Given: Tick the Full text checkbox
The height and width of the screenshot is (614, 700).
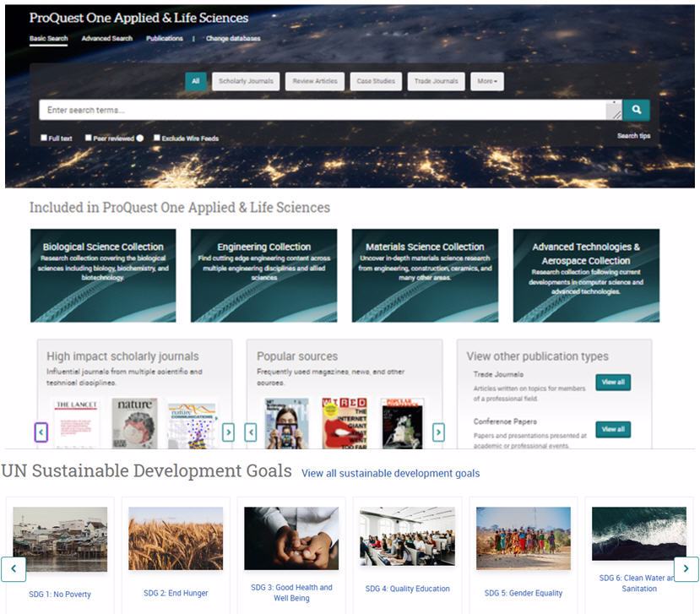Looking at the screenshot, I should tap(44, 138).
